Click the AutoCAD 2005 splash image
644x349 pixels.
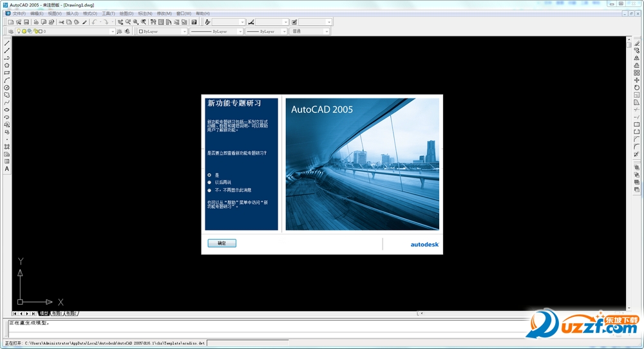tap(362, 164)
